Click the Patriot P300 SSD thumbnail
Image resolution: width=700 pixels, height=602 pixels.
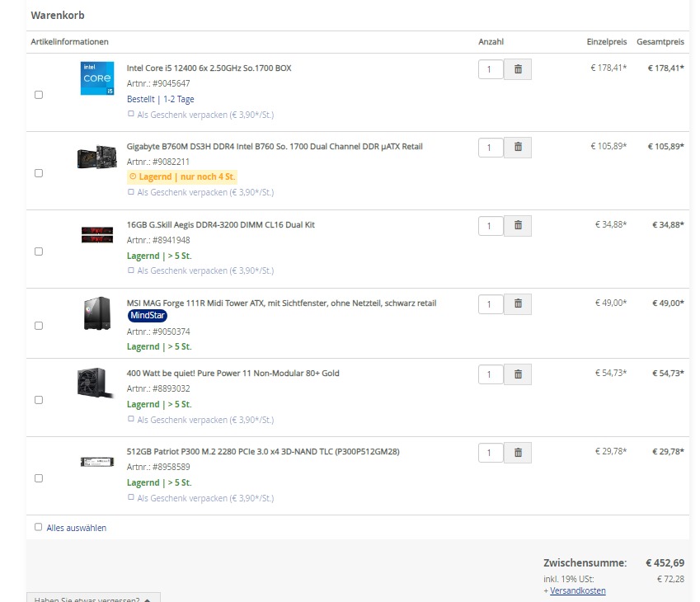click(x=96, y=462)
